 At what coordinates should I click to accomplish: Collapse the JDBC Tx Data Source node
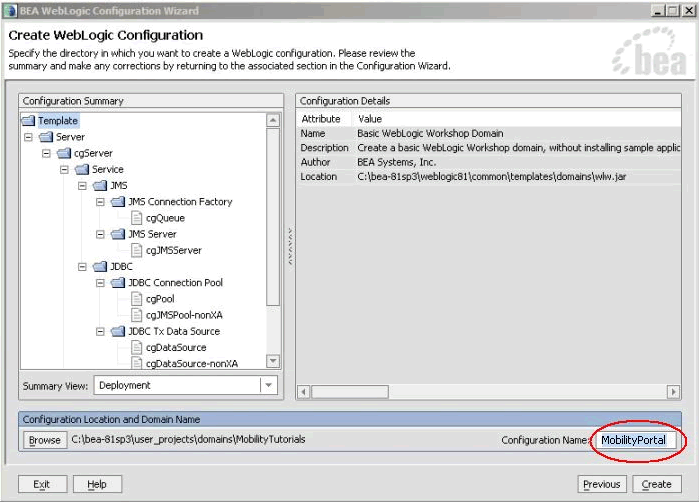pos(101,331)
